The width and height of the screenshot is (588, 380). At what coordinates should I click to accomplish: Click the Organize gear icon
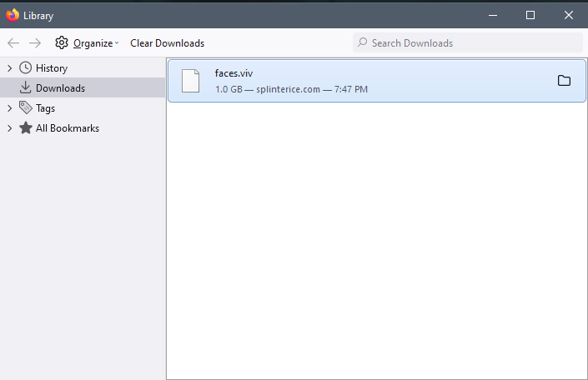62,42
